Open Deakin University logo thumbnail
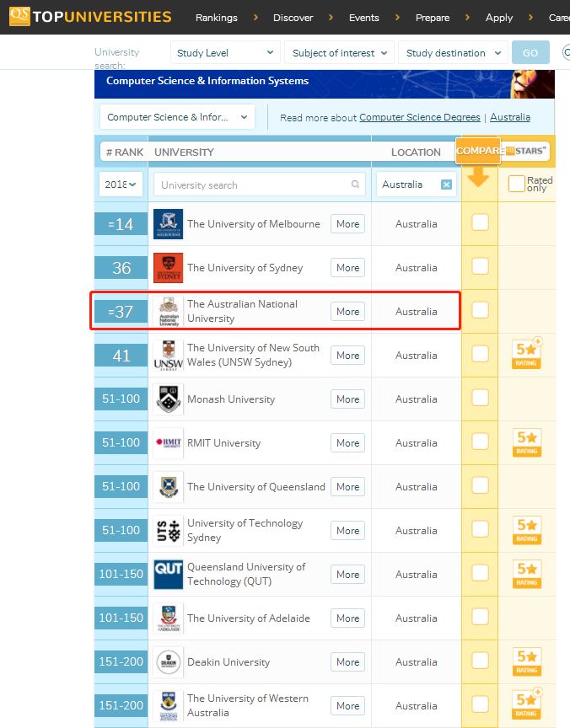The width and height of the screenshot is (570, 728). 168,662
